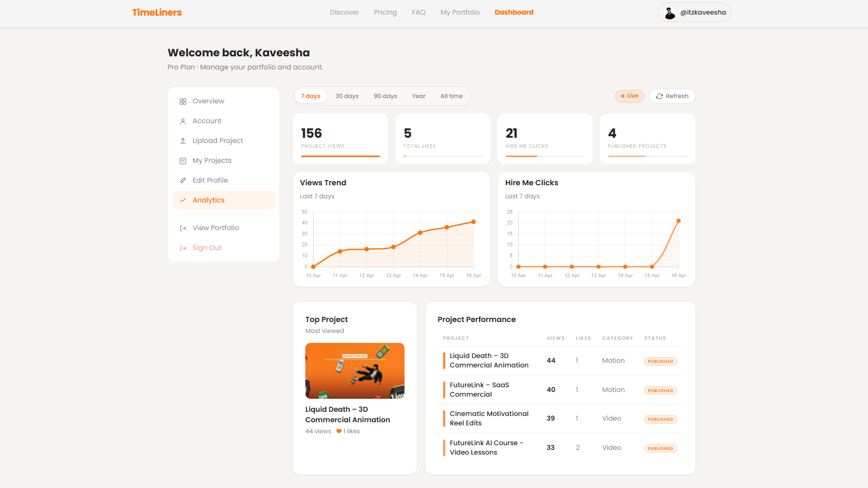868x488 pixels.
Task: Open the @itzkaveesha profile button
Action: [x=694, y=13]
